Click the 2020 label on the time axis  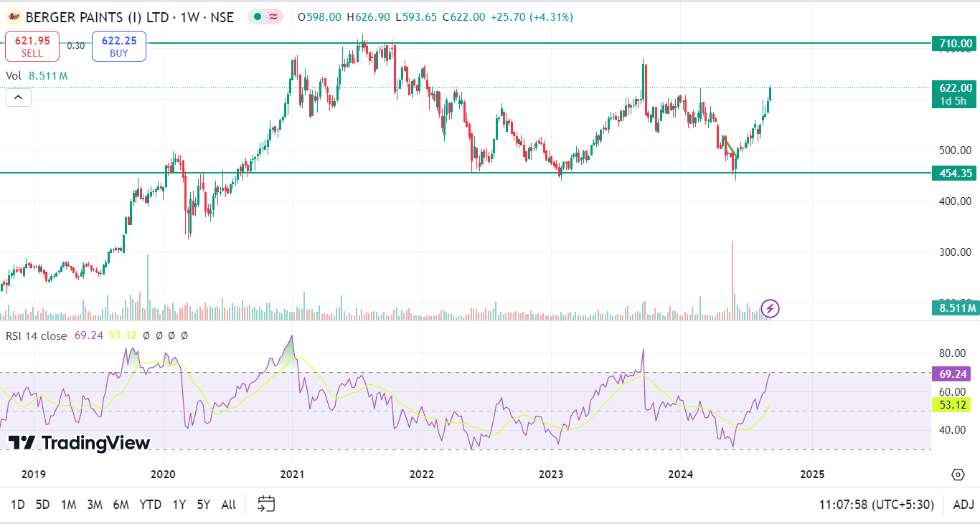point(163,474)
